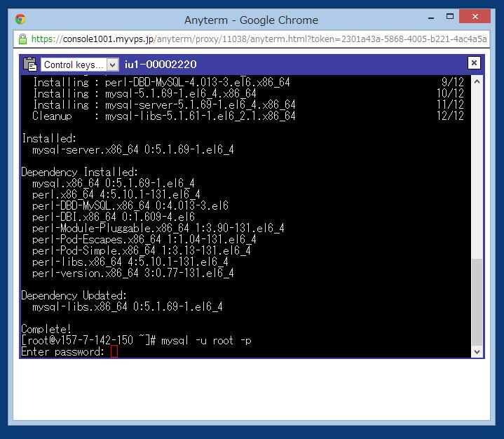Click the perl-version.x86_64 line
This screenshot has height=439, width=504.
click(x=132, y=273)
